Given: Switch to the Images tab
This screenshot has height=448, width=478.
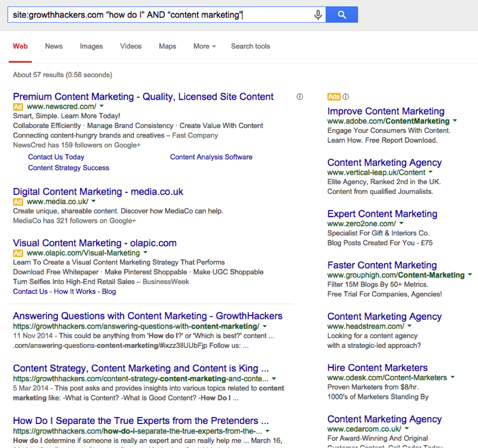Looking at the screenshot, I should coord(91,47).
